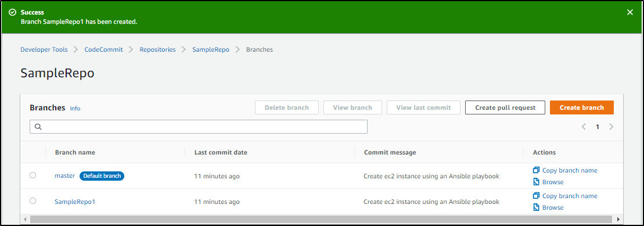Screen dimensions: 644x226
Task: Open the Info link beside Branches
Action: pos(75,109)
